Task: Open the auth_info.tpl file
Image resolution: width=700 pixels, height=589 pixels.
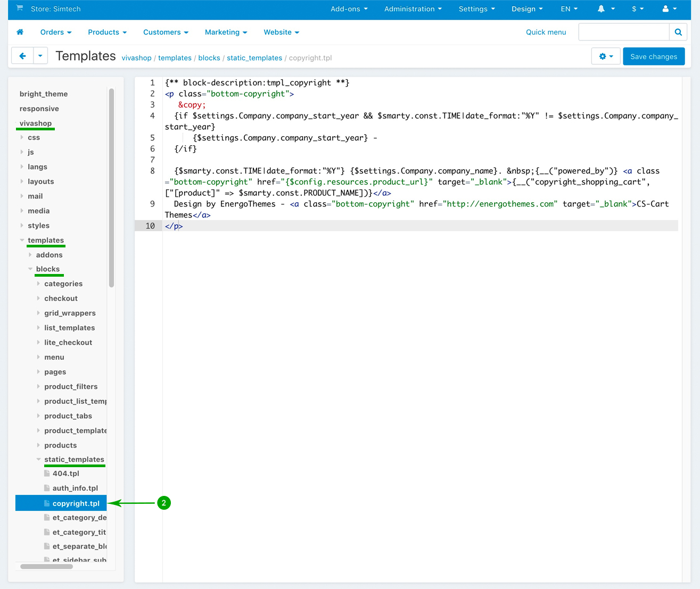Action: pos(75,488)
